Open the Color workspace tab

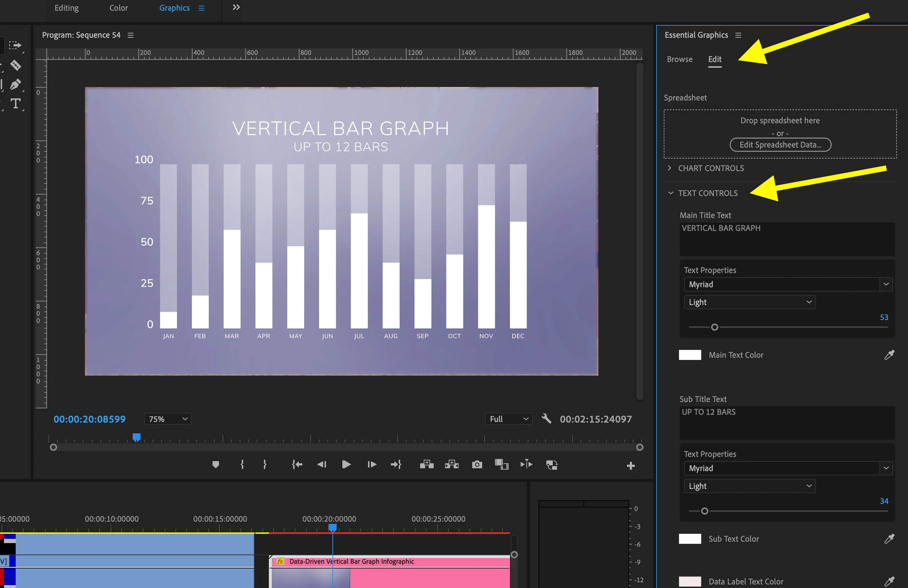coord(118,8)
